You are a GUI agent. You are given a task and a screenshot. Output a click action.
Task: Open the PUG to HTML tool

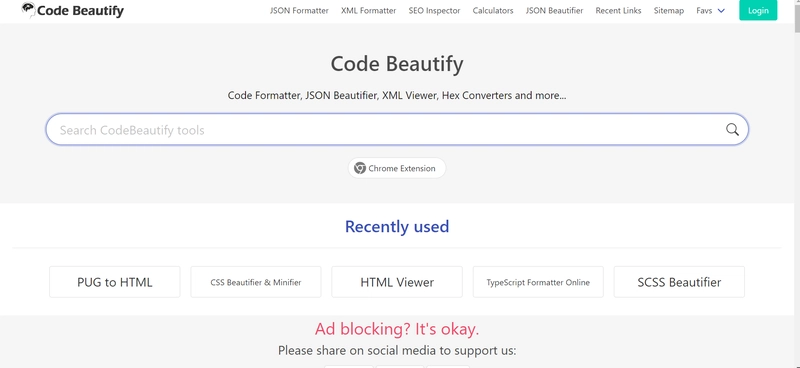point(115,282)
